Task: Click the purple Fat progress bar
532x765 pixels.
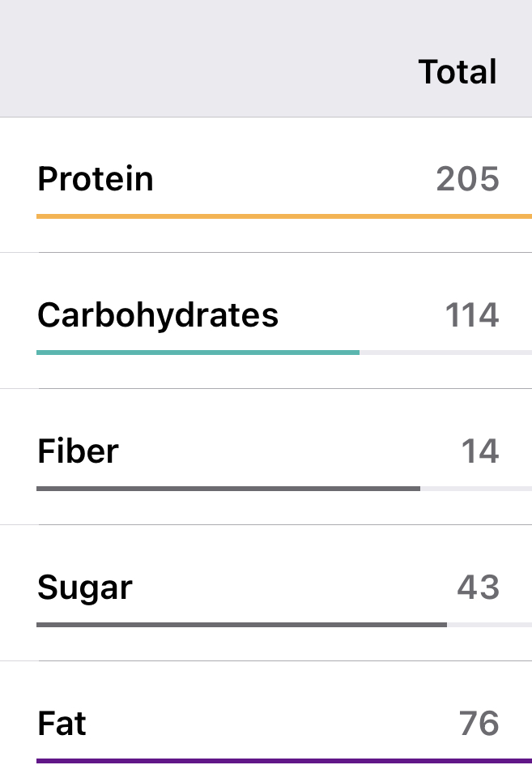Action: point(283,761)
